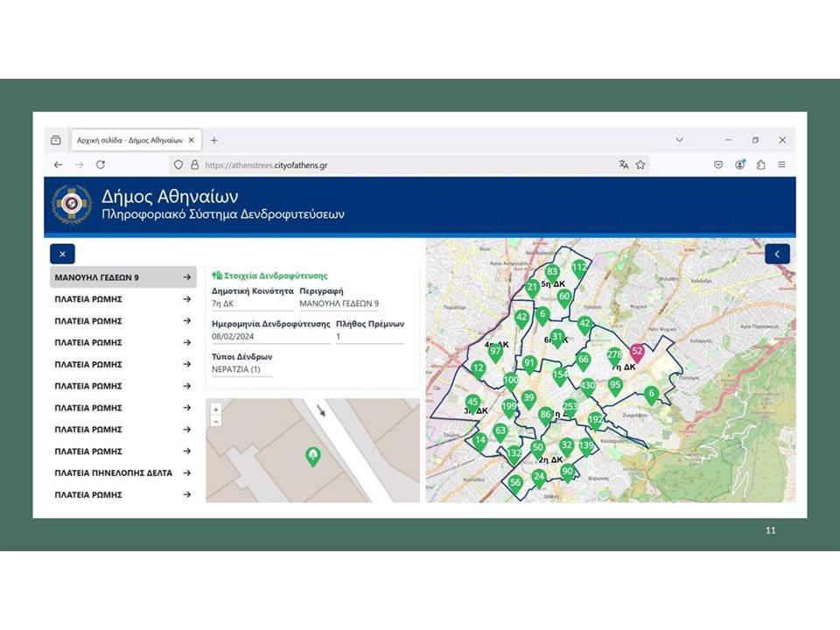
Task: Select the 253 cluster marker
Action: [570, 408]
